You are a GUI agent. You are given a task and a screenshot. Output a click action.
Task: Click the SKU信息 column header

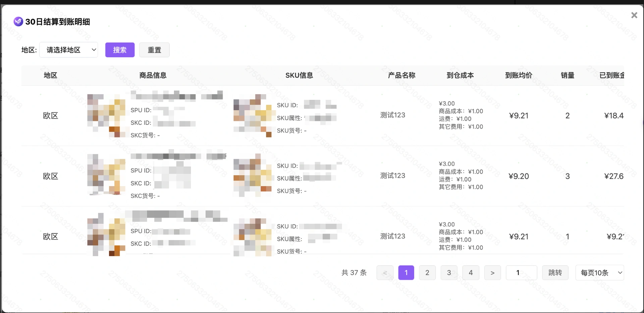click(x=299, y=75)
